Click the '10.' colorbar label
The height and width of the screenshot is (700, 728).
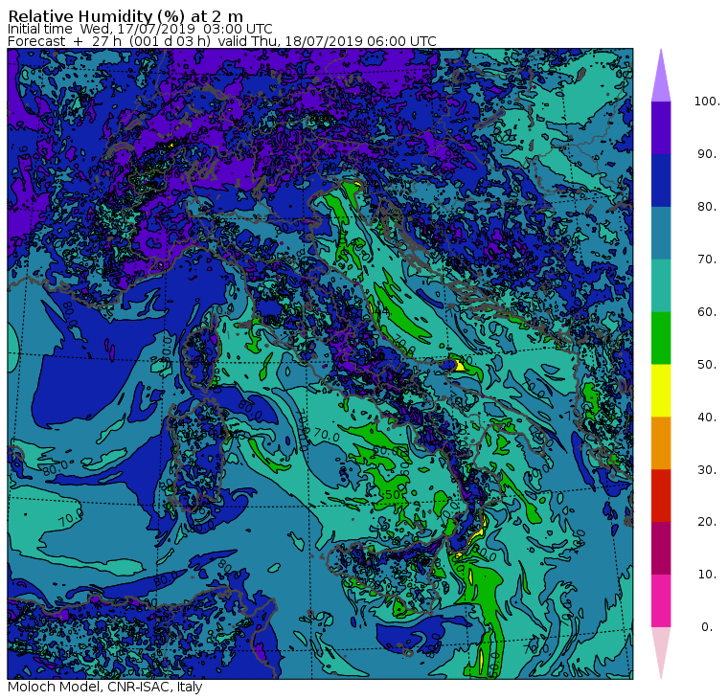coord(707,575)
